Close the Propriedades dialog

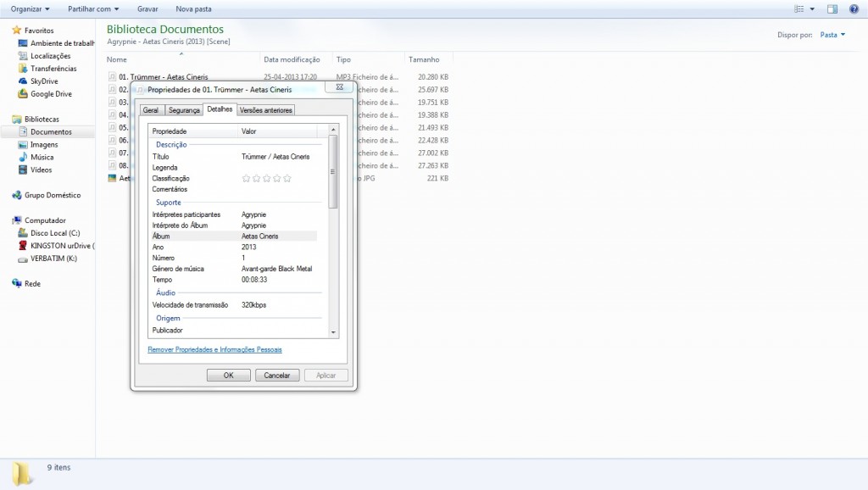339,87
